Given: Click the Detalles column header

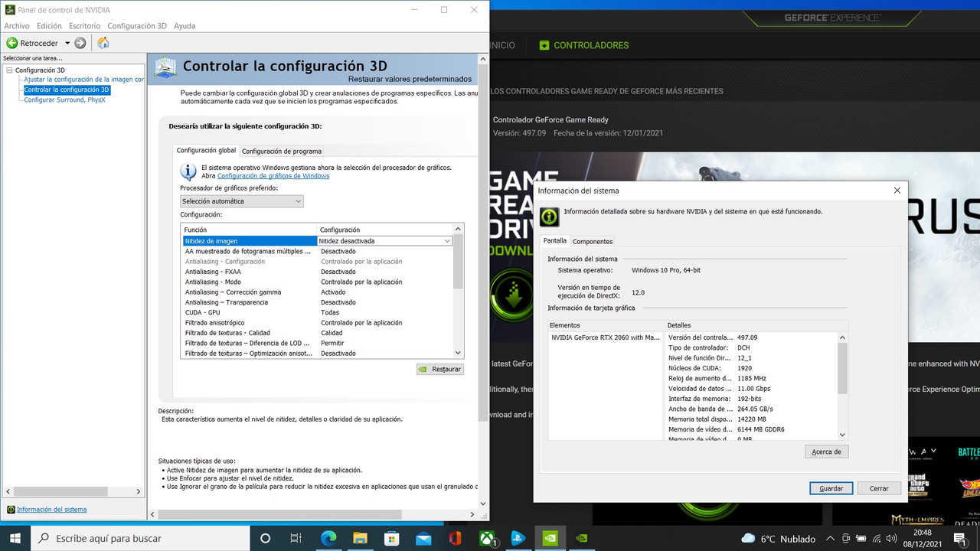Looking at the screenshot, I should [x=756, y=325].
